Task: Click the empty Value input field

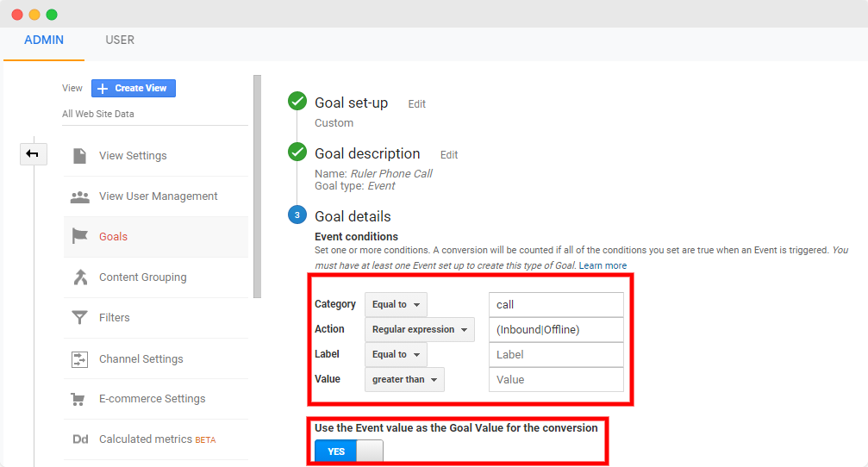Action: [556, 380]
